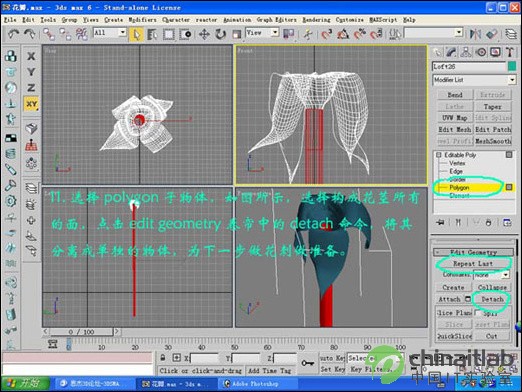Activate the Select and Move tool
Screen dimensions: 522x392
pyautogui.click(x=204, y=34)
